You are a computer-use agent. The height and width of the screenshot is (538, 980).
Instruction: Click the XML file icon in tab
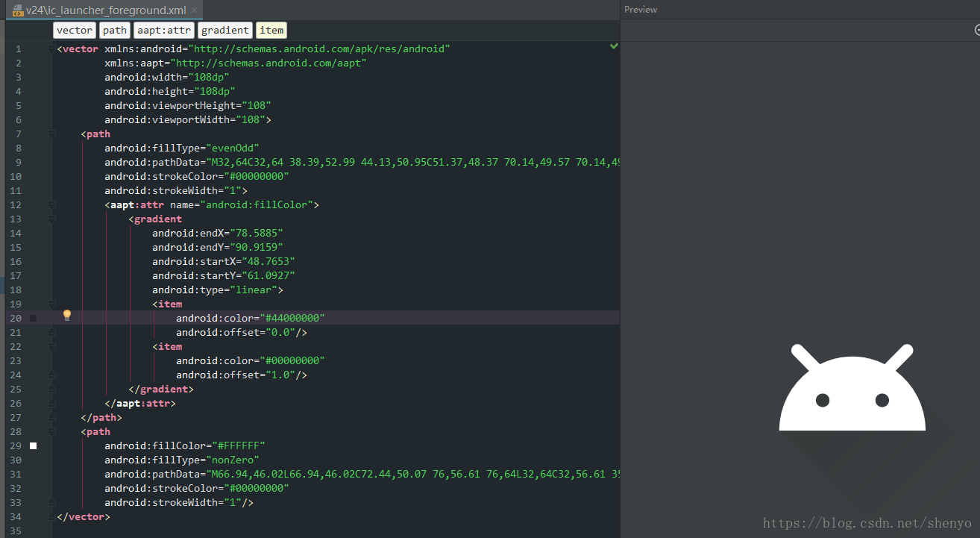coord(18,10)
